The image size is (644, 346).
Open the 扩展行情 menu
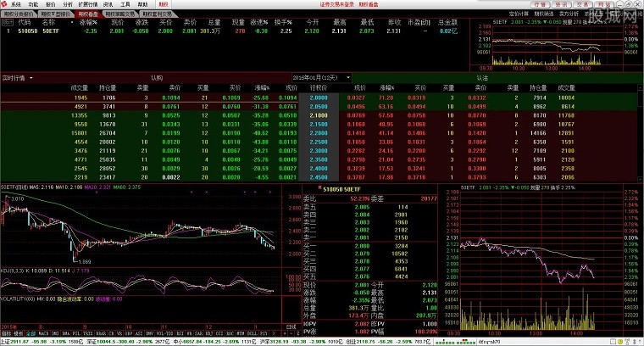coord(88,4)
